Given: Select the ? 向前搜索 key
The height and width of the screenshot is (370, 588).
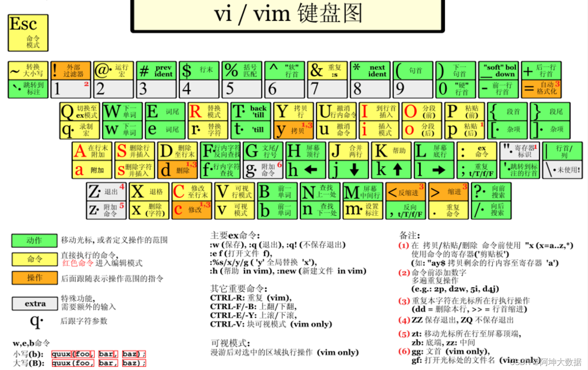Looking at the screenshot, I should tap(491, 191).
